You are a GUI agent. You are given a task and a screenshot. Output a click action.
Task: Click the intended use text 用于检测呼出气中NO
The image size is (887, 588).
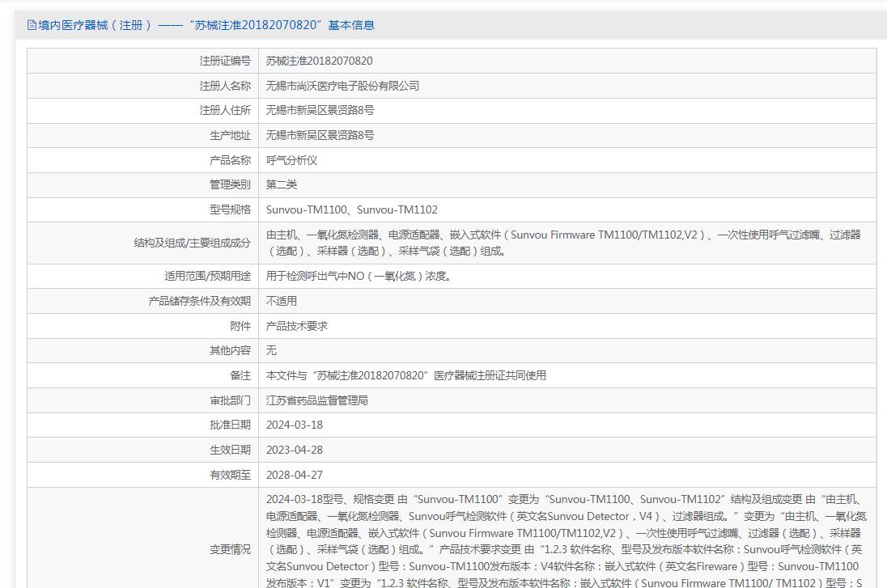[359, 276]
